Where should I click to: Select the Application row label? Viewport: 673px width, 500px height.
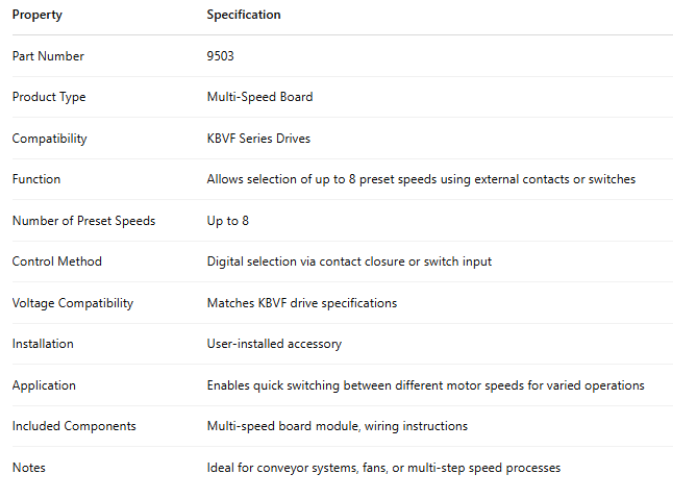44,385
